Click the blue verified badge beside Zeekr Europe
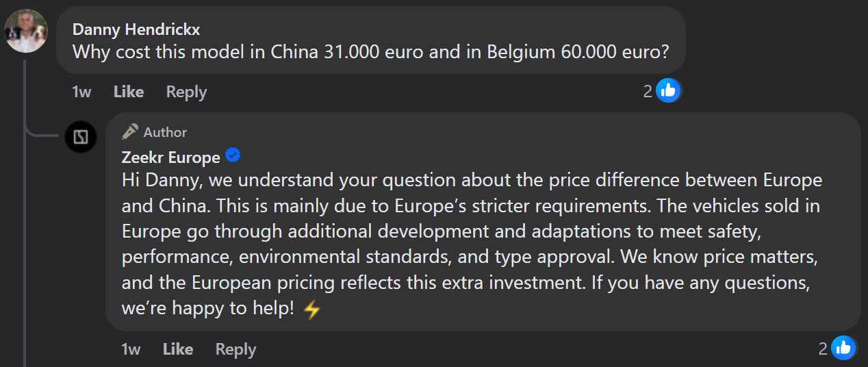 click(x=233, y=156)
